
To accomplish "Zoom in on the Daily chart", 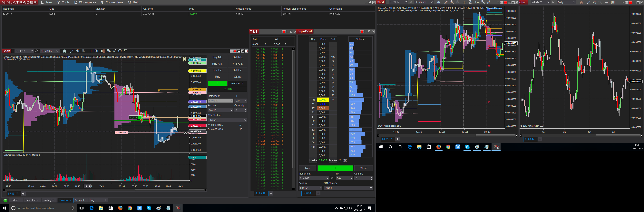I will pos(594,2).
